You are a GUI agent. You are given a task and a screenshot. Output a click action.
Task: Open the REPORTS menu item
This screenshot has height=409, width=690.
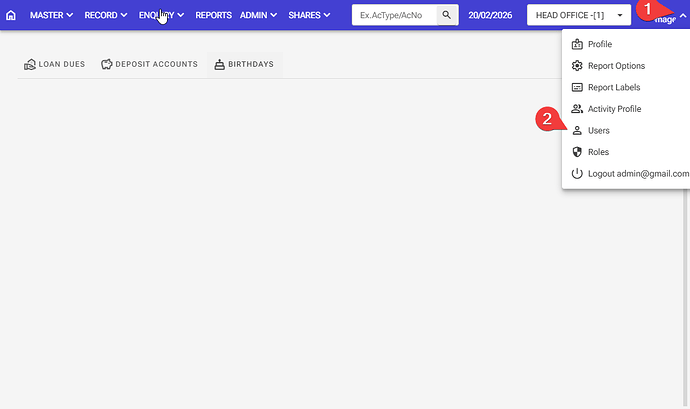click(213, 15)
